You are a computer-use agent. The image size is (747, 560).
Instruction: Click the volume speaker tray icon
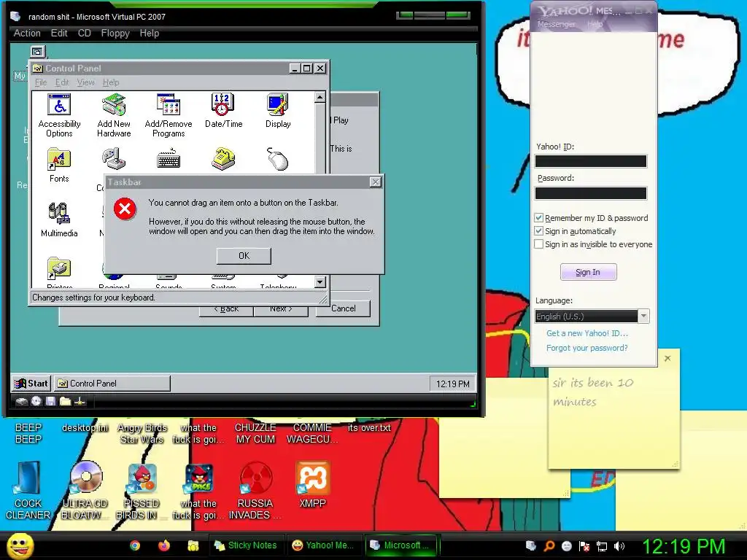pyautogui.click(x=619, y=546)
